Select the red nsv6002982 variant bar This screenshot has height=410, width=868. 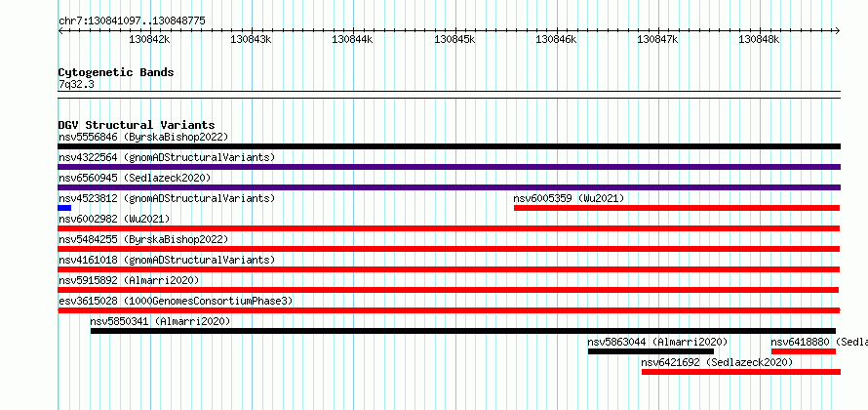click(449, 228)
